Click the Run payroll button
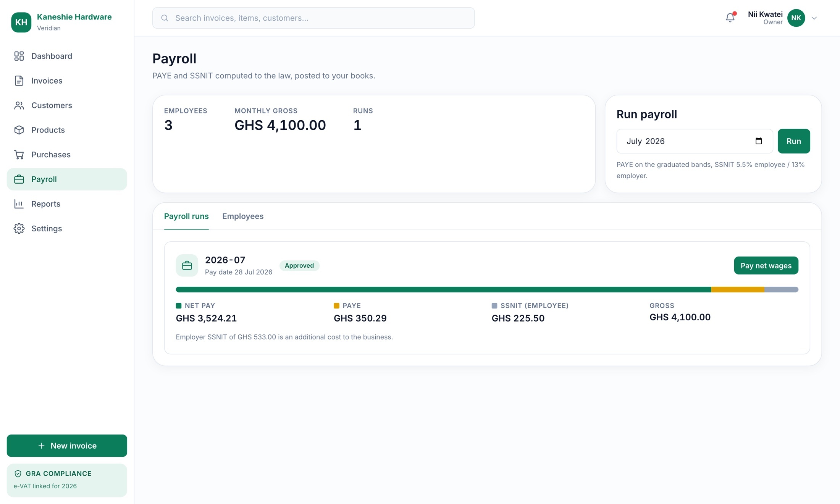The width and height of the screenshot is (840, 504). (x=794, y=141)
